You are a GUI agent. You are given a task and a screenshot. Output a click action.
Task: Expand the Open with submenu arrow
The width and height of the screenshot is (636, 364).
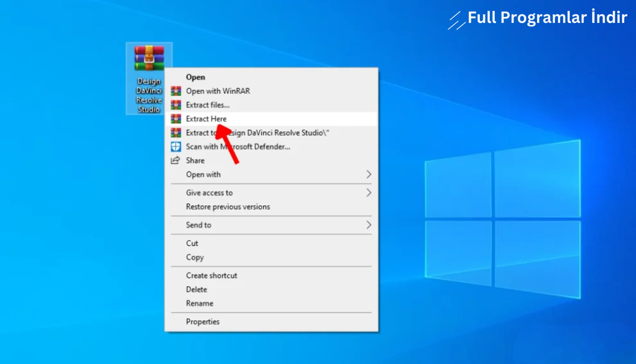(x=369, y=174)
